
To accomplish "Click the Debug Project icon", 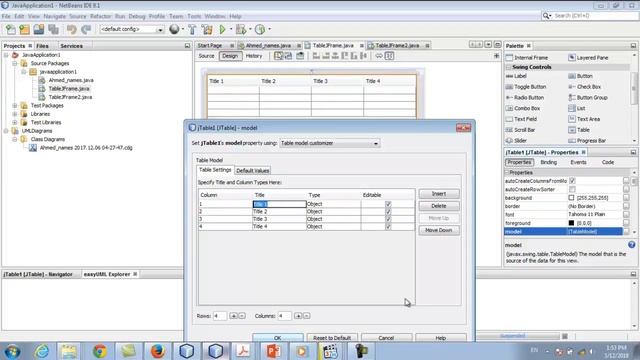I will 241,29.
